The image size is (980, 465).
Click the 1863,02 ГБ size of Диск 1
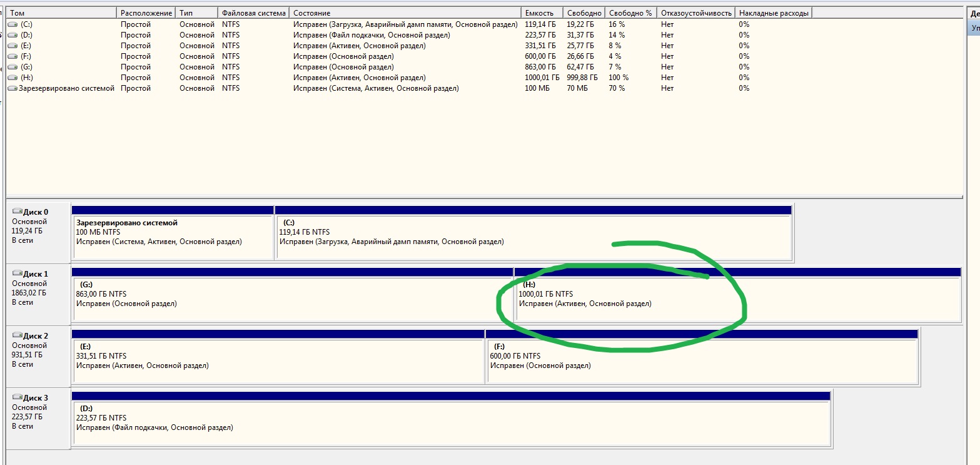click(29, 293)
